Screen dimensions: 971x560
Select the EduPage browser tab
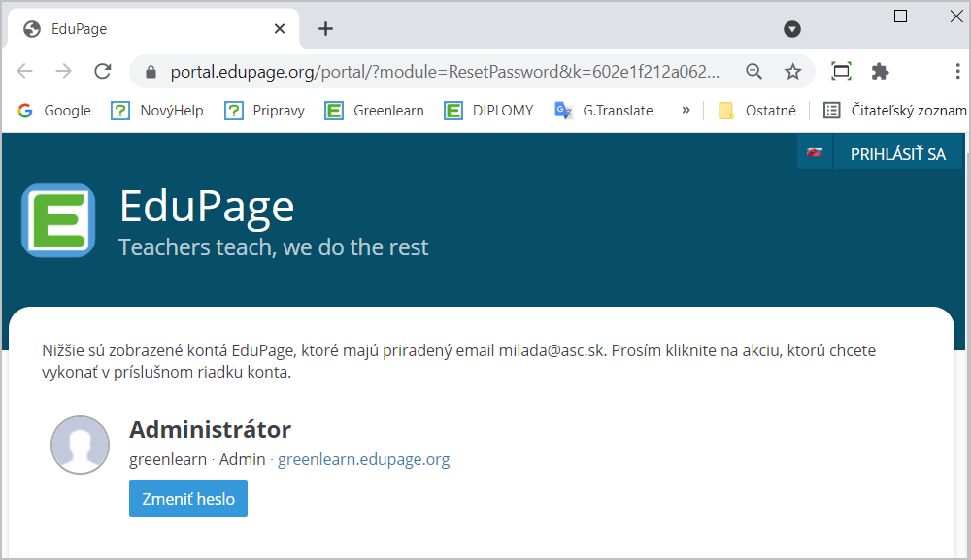pos(153,28)
